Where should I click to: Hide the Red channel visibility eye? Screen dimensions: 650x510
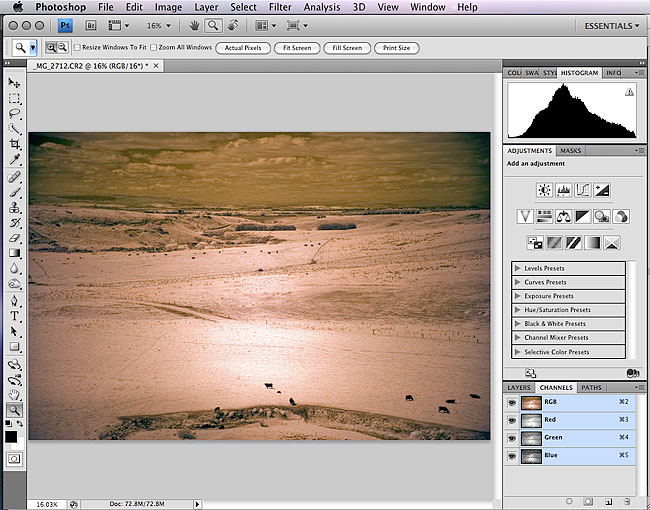tap(512, 420)
